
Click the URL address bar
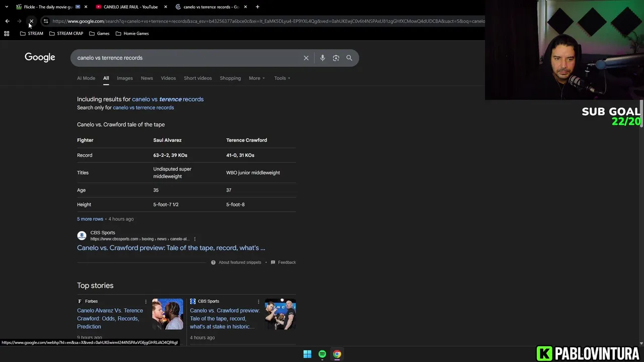tap(268, 21)
